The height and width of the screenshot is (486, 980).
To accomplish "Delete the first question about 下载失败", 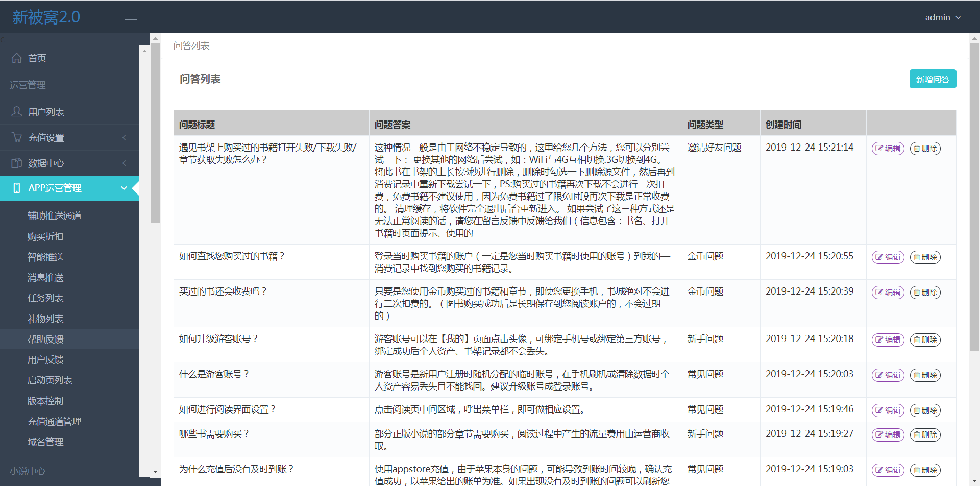I will [x=925, y=149].
